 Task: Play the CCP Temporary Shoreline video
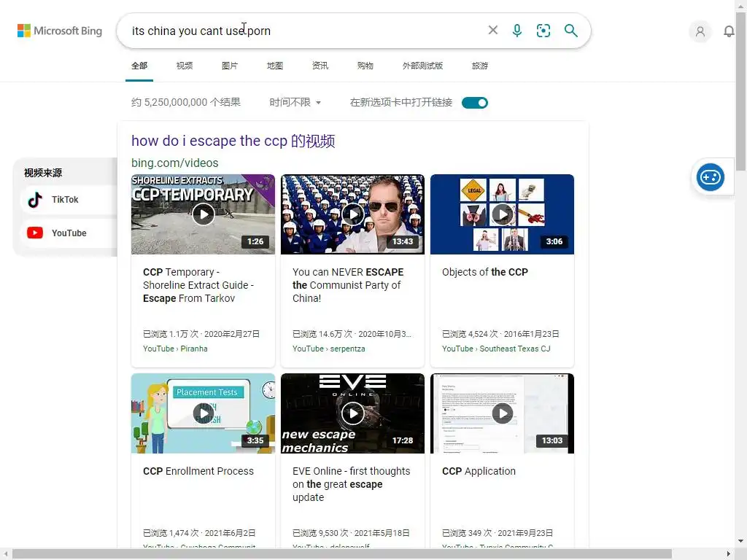(x=203, y=214)
